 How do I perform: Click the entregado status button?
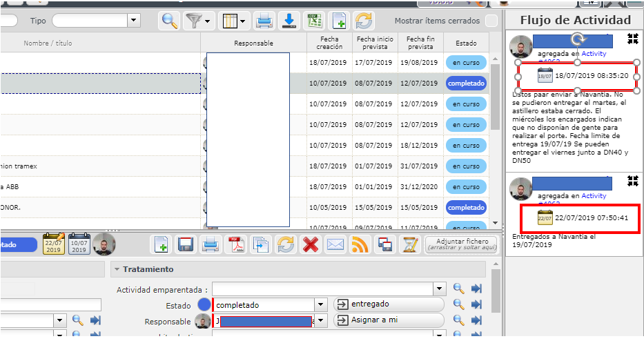388,304
